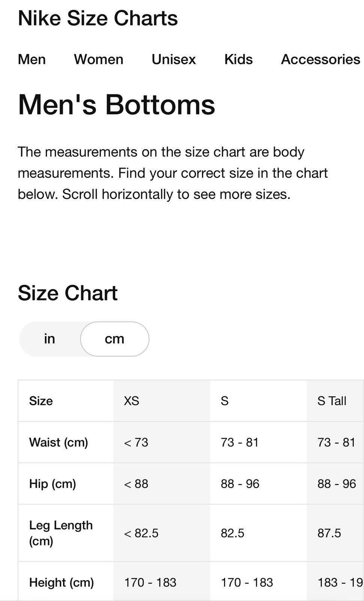Switch to the Unisex tab
Screen dimensions: 364x601
coord(174,59)
